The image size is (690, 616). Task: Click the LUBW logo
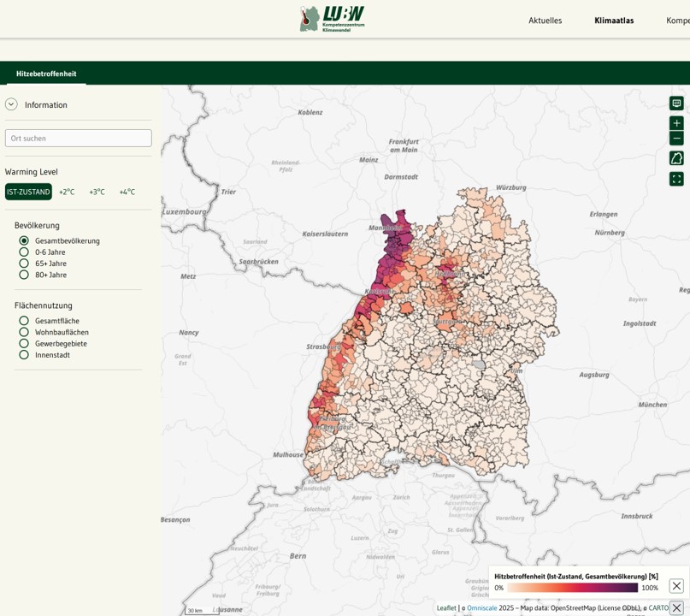coord(333,19)
